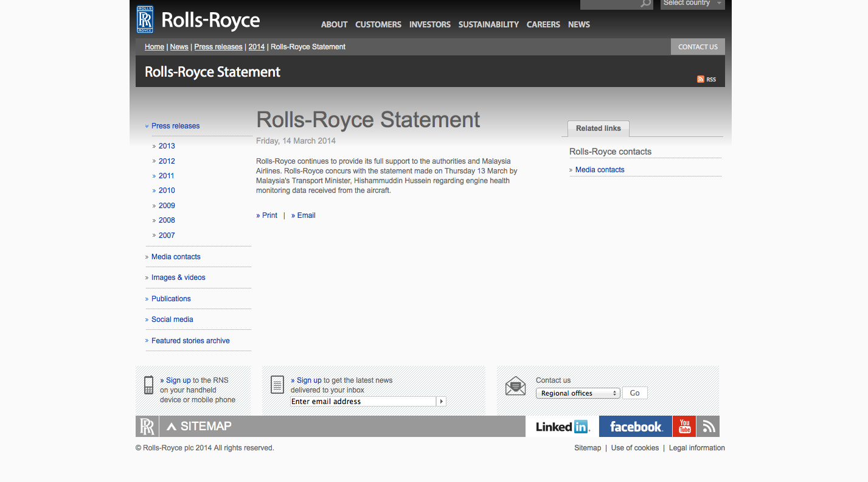Open 2013 press releases
The height and width of the screenshot is (482, 868).
[x=167, y=146]
